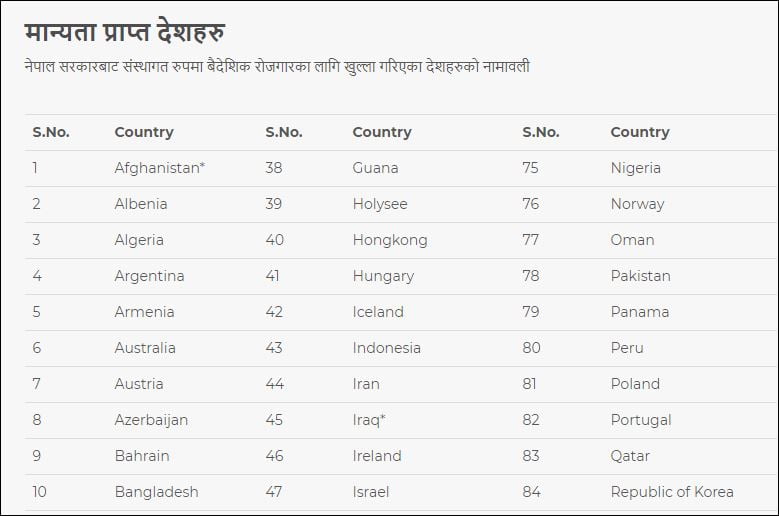
Task: Click the Hongkong country entry
Action: click(x=390, y=240)
